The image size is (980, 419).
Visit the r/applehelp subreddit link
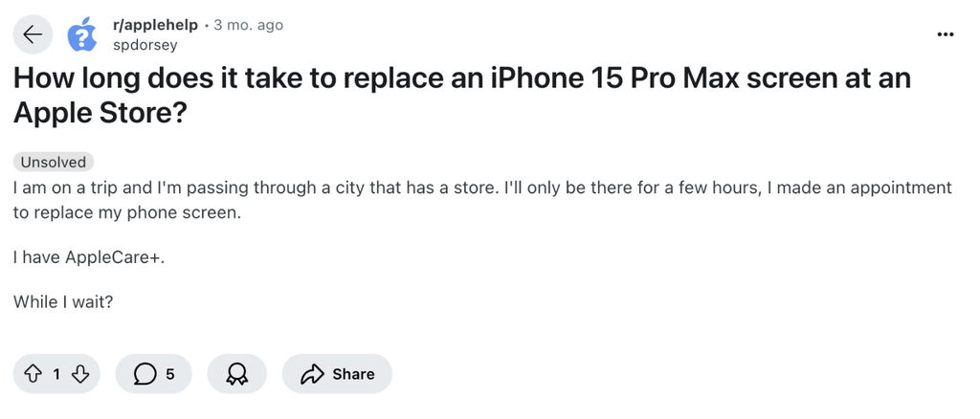154,25
